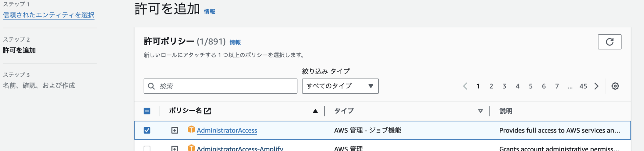Select page 3 in pagination

(504, 86)
